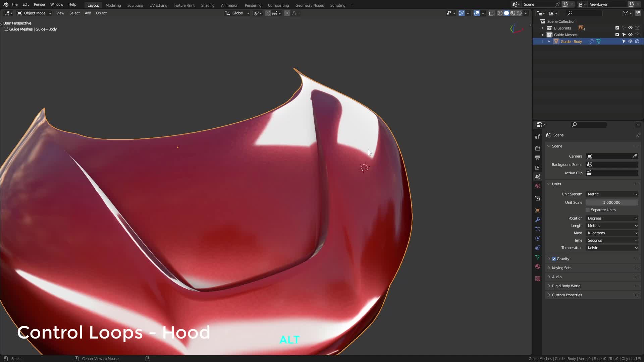Switch to the Modeling workspace tab
Image resolution: width=644 pixels, height=362 pixels.
pos(113,5)
